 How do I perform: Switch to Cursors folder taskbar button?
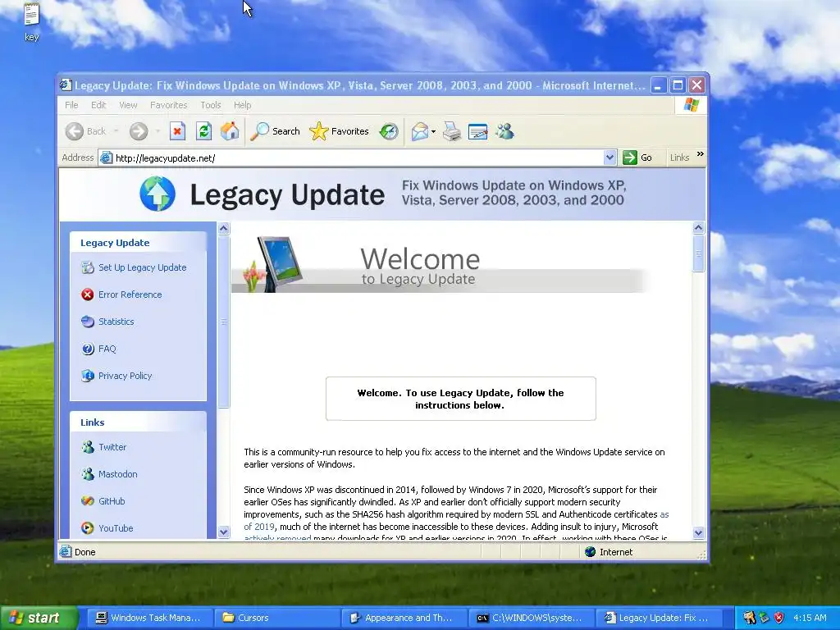coord(277,618)
